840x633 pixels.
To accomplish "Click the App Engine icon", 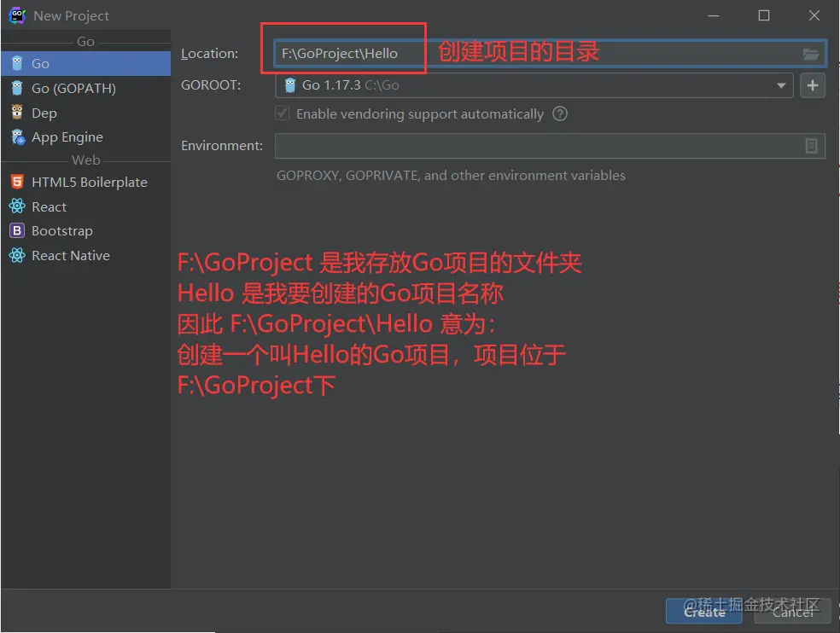I will [x=18, y=137].
